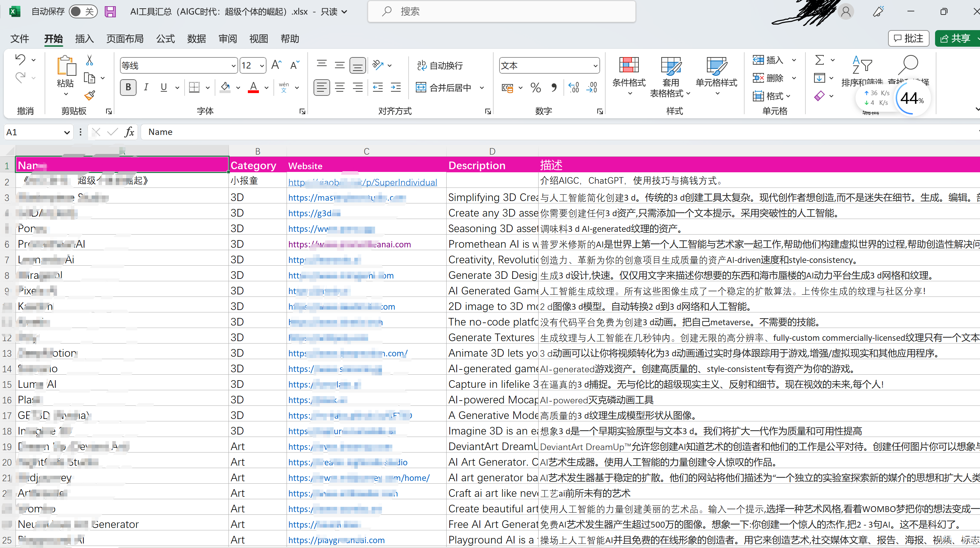Click the Copy icon
Screen dimensions: 980x548
(x=90, y=78)
